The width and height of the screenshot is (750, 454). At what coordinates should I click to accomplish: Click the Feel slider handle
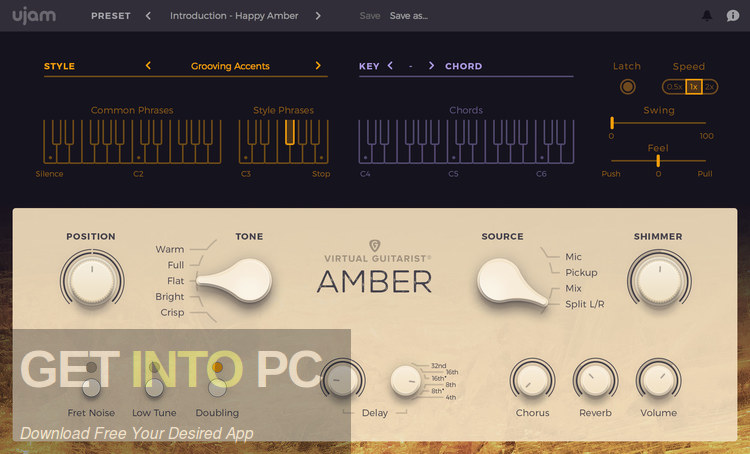[658, 160]
